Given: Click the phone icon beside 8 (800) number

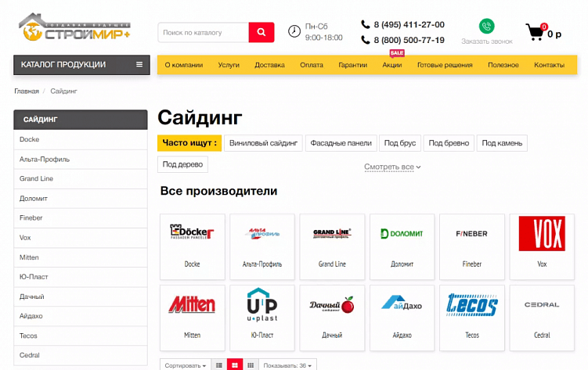Looking at the screenshot, I should pos(366,40).
